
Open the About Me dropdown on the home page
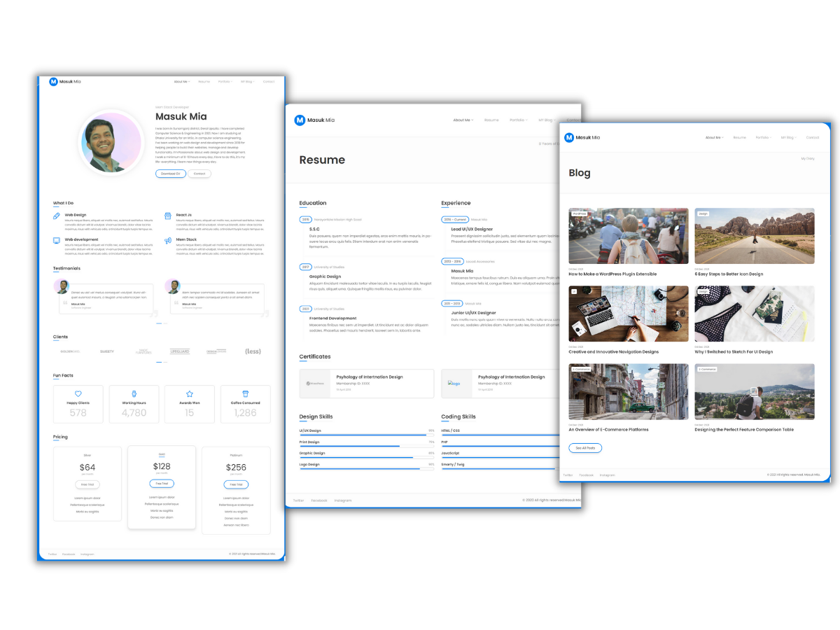click(x=182, y=82)
